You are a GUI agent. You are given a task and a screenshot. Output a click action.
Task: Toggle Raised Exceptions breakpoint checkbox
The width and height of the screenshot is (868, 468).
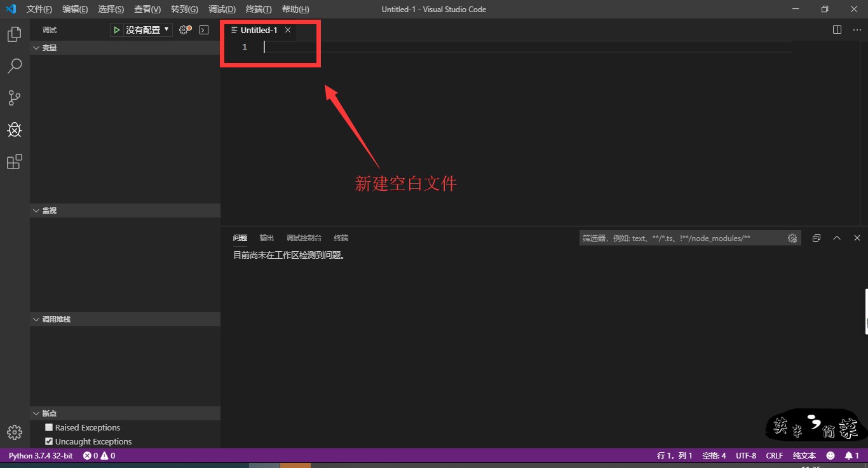point(49,427)
